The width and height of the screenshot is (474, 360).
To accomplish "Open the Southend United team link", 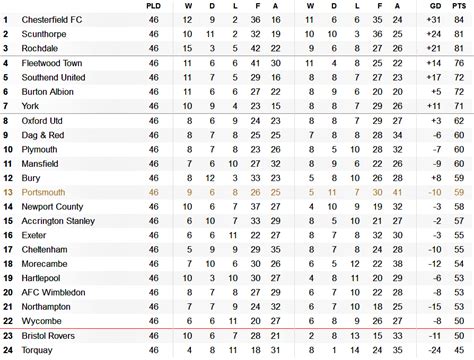I will pyautogui.click(x=53, y=77).
